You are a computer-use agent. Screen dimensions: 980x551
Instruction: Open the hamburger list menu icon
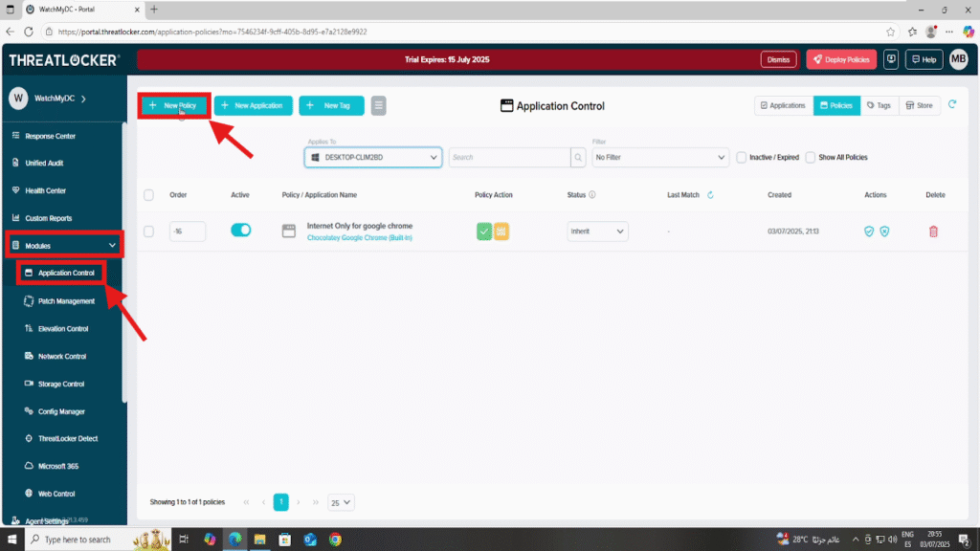pyautogui.click(x=378, y=105)
